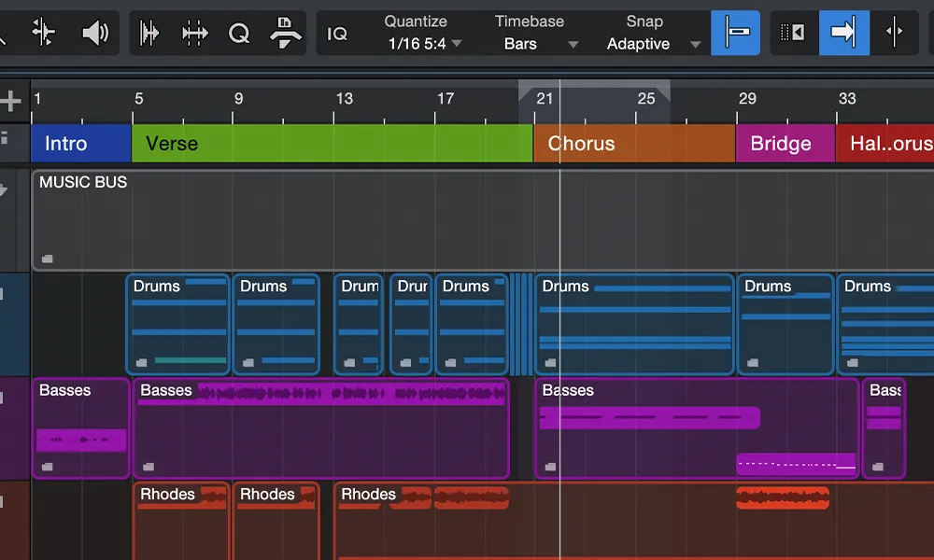
Task: Select the Bridge arranger section
Action: click(785, 144)
